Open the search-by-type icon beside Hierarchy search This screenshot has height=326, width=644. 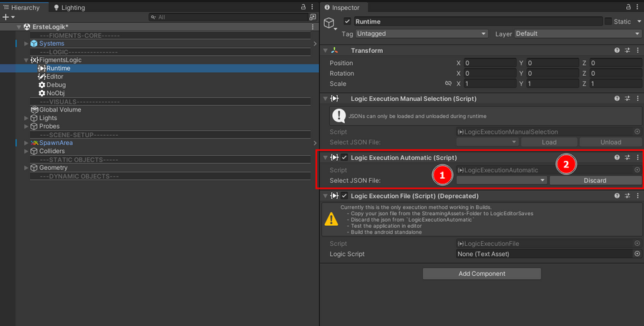[x=313, y=17]
